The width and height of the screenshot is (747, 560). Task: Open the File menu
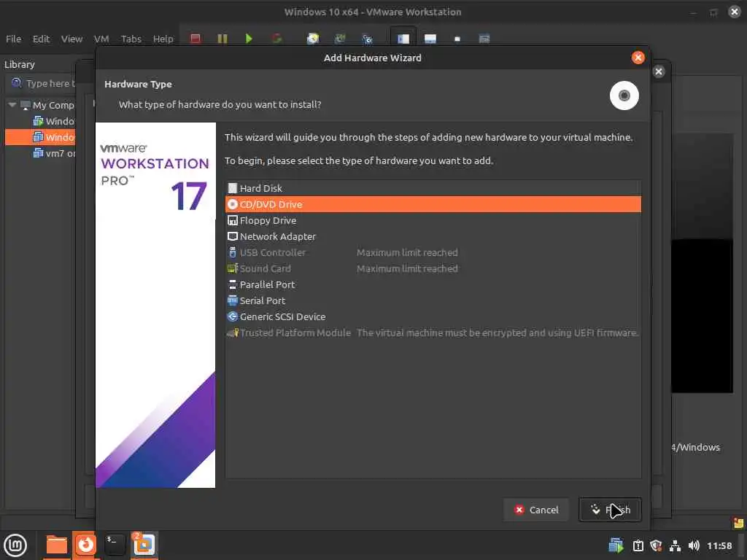click(x=13, y=39)
